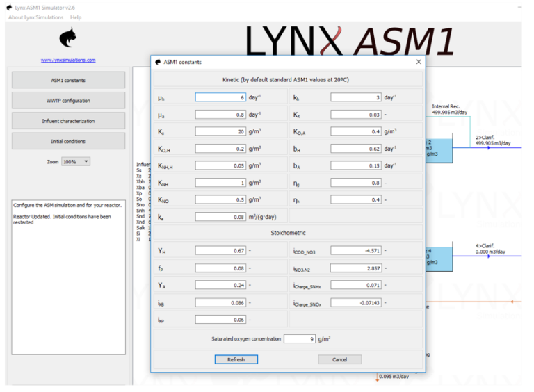
Task: Open the About Lynx Simulations menu
Action: pos(35,17)
